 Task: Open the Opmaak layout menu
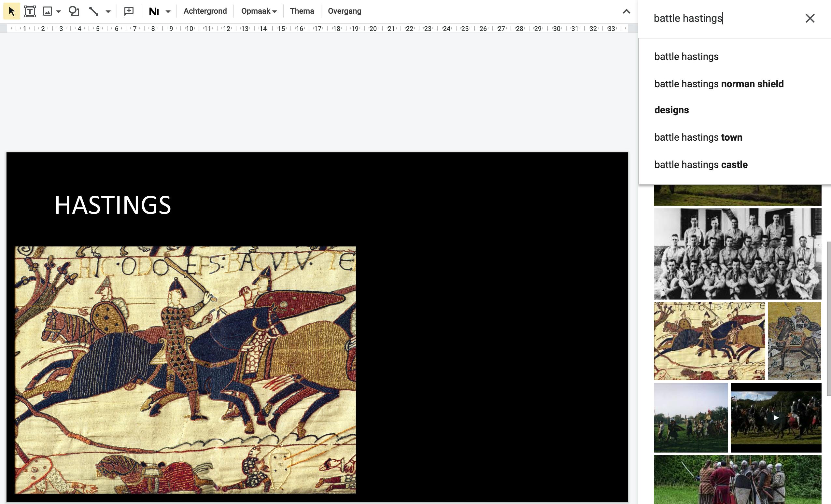point(259,11)
